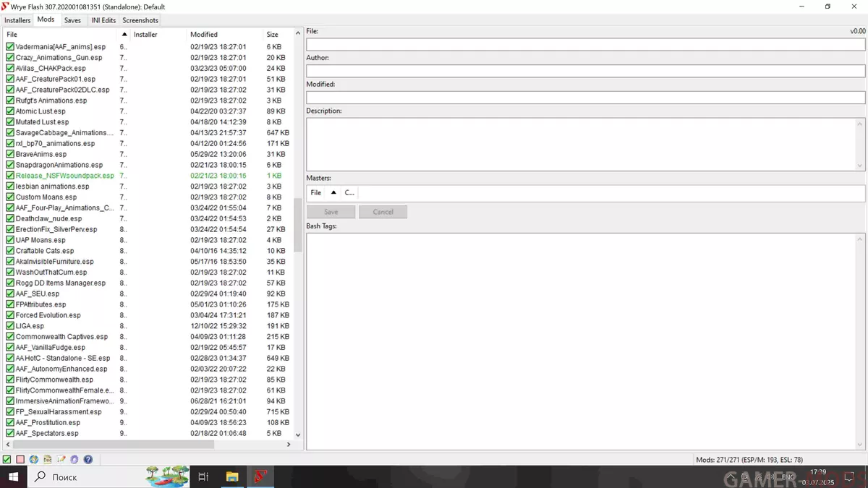Screen dimensions: 868x488
Task: Click the green checkmark status bar icon
Action: click(x=7, y=459)
